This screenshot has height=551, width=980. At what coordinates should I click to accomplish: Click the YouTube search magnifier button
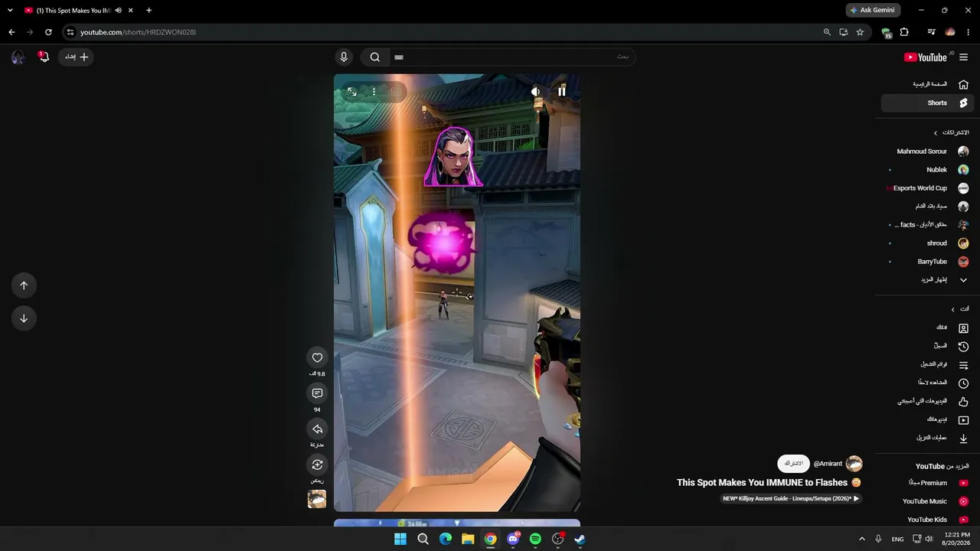coord(374,57)
